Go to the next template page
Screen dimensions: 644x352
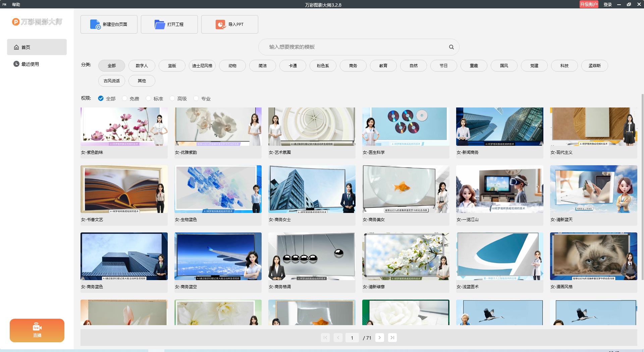click(379, 338)
